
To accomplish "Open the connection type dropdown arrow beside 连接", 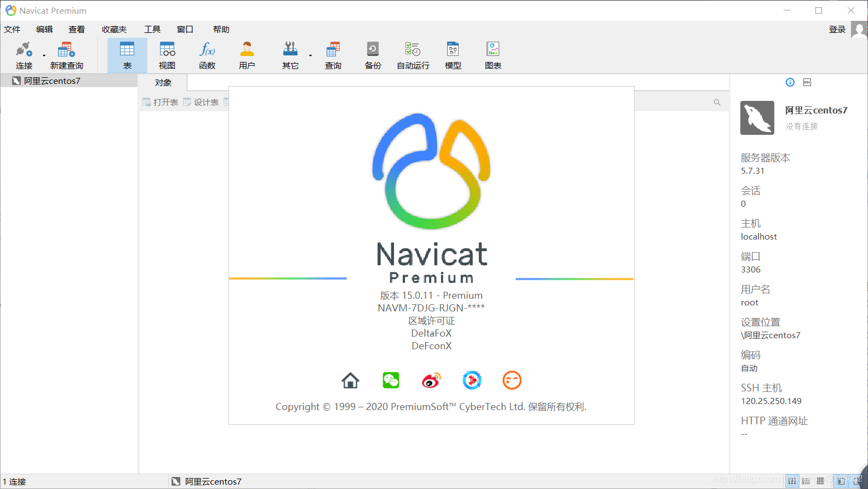I will [x=44, y=55].
